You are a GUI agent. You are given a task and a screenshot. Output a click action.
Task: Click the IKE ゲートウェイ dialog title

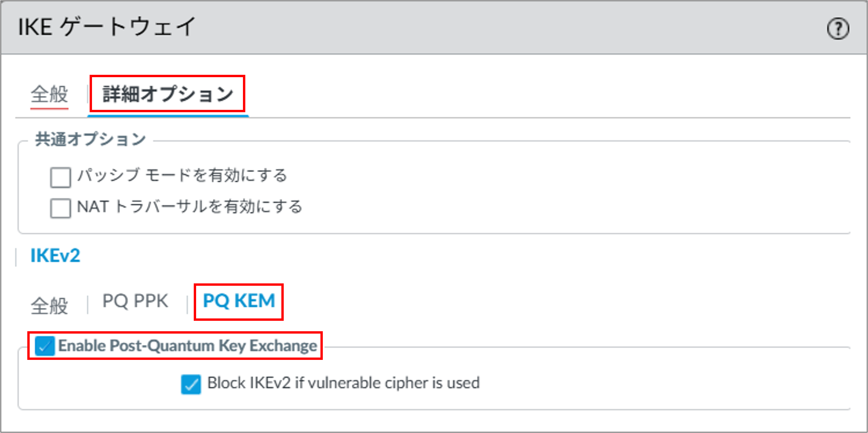tap(107, 27)
